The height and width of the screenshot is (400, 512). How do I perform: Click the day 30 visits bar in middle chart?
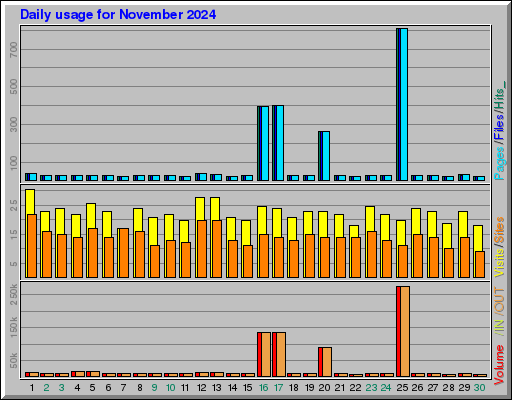[x=478, y=238]
